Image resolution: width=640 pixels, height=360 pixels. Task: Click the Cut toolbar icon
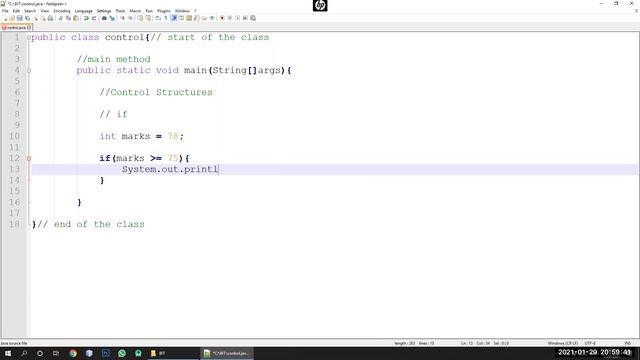click(60, 18)
